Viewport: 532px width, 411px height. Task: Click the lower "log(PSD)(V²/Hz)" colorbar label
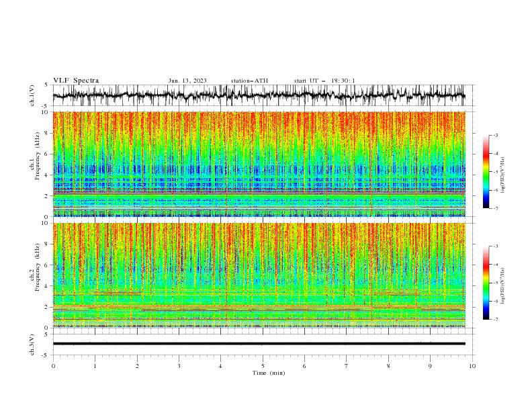pyautogui.click(x=502, y=286)
